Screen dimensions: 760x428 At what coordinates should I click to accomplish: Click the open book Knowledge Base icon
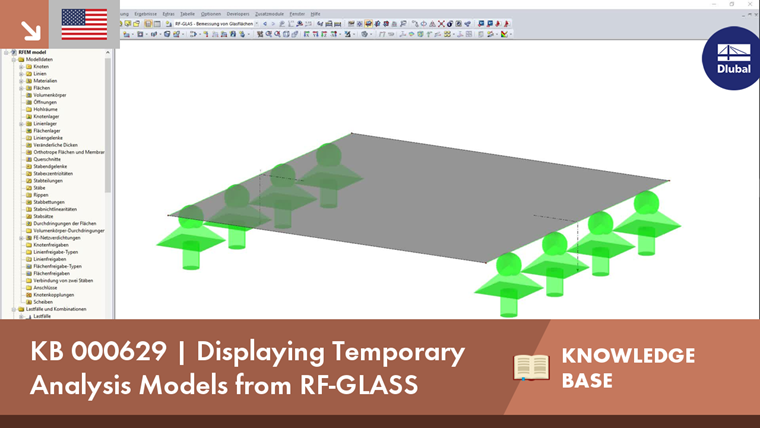[x=532, y=367]
